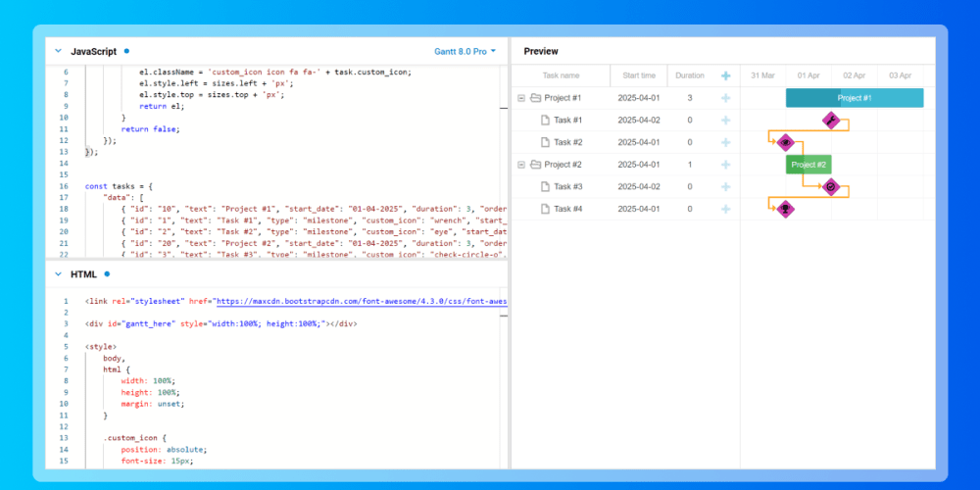
Task: Select Task #3 row name
Action: point(568,187)
